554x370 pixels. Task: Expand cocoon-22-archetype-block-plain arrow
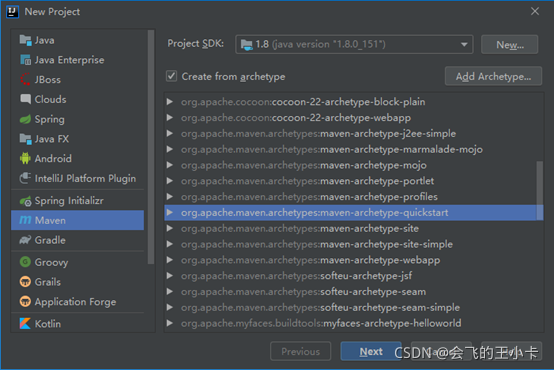pos(170,102)
